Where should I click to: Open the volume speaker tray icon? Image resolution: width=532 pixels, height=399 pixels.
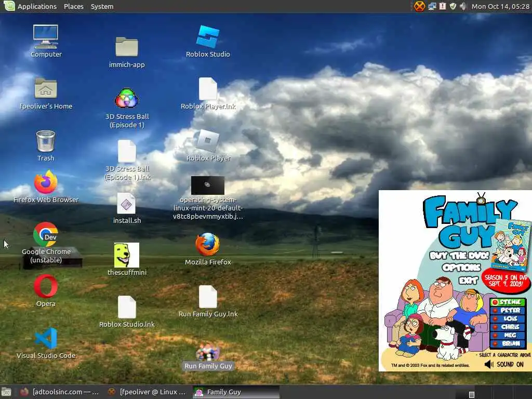click(x=463, y=6)
